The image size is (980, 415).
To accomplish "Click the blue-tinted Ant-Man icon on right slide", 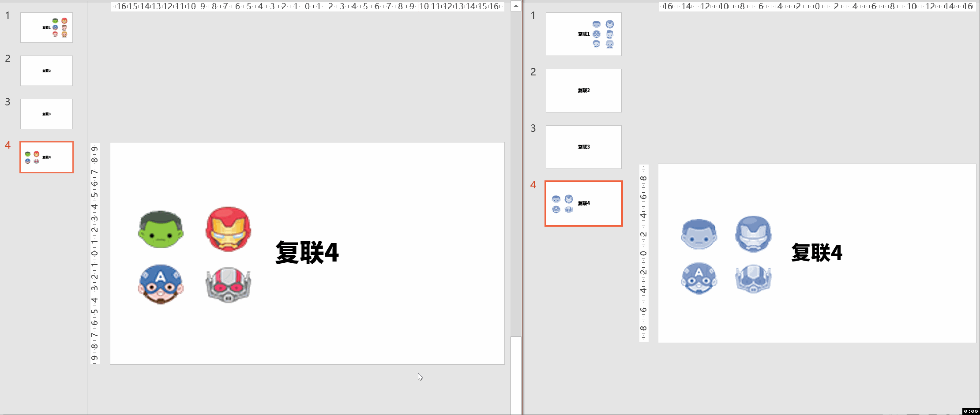I will coord(753,278).
